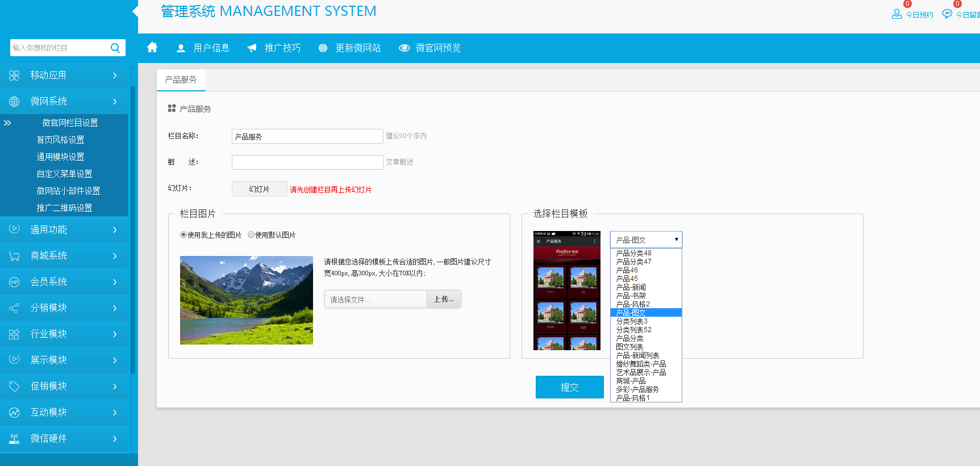This screenshot has height=466, width=980.
Task: Open the 产品-图文 template dropdown
Action: pyautogui.click(x=646, y=240)
